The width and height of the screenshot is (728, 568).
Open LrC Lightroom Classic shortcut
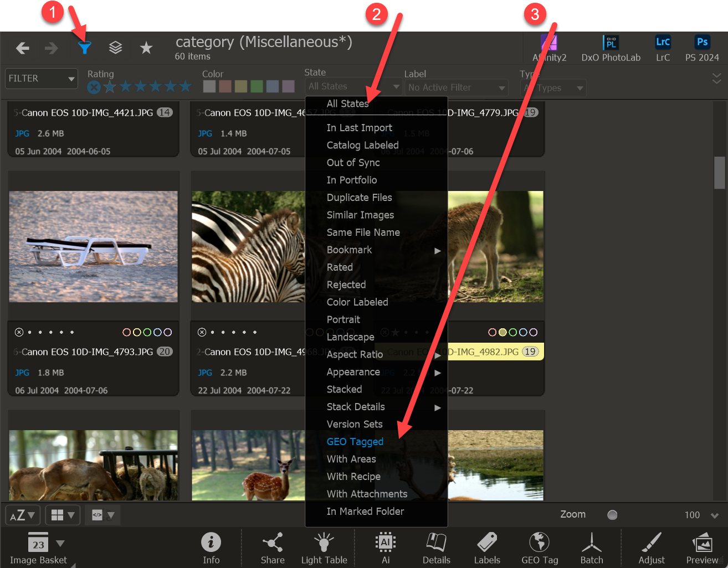click(x=663, y=48)
